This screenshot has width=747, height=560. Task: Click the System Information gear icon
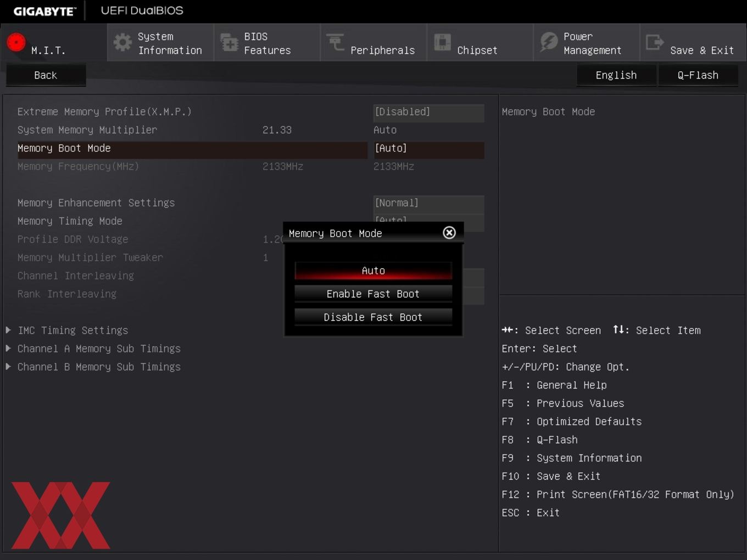122,42
